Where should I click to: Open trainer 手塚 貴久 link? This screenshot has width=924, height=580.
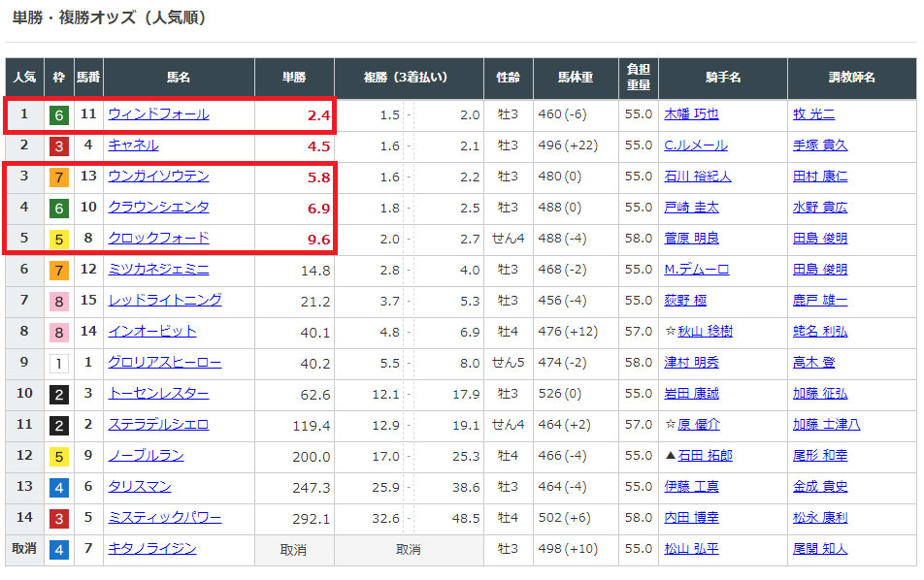[819, 145]
